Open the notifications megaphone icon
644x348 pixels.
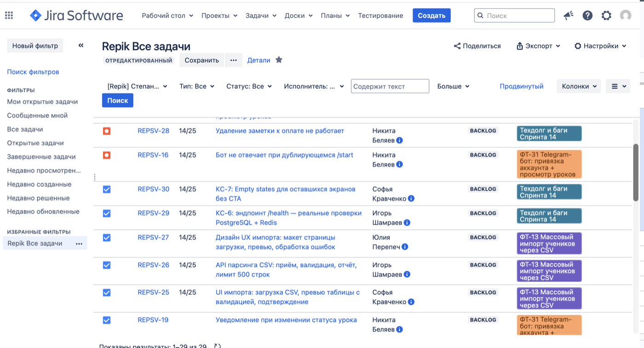pyautogui.click(x=569, y=15)
